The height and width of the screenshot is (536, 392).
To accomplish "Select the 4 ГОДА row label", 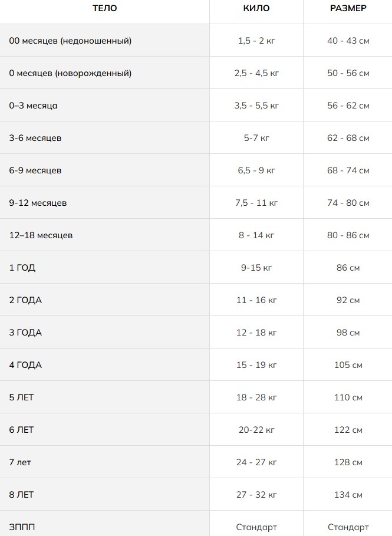I will [25, 365].
